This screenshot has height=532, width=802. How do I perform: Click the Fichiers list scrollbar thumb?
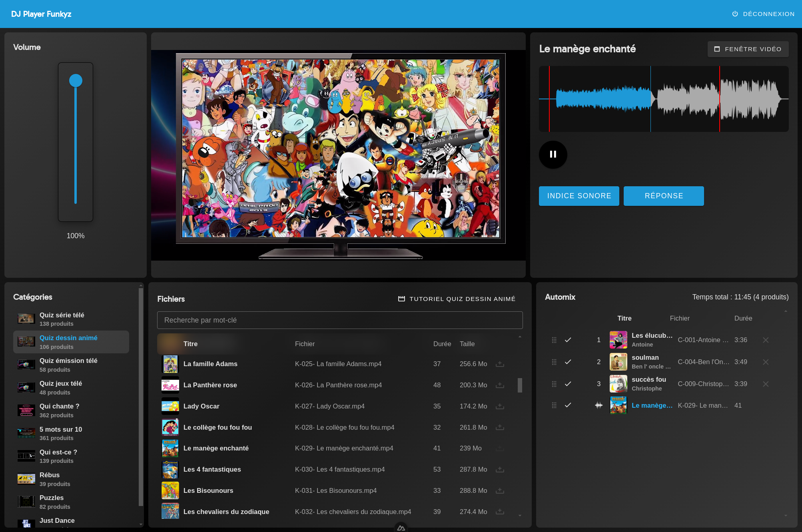click(x=520, y=385)
